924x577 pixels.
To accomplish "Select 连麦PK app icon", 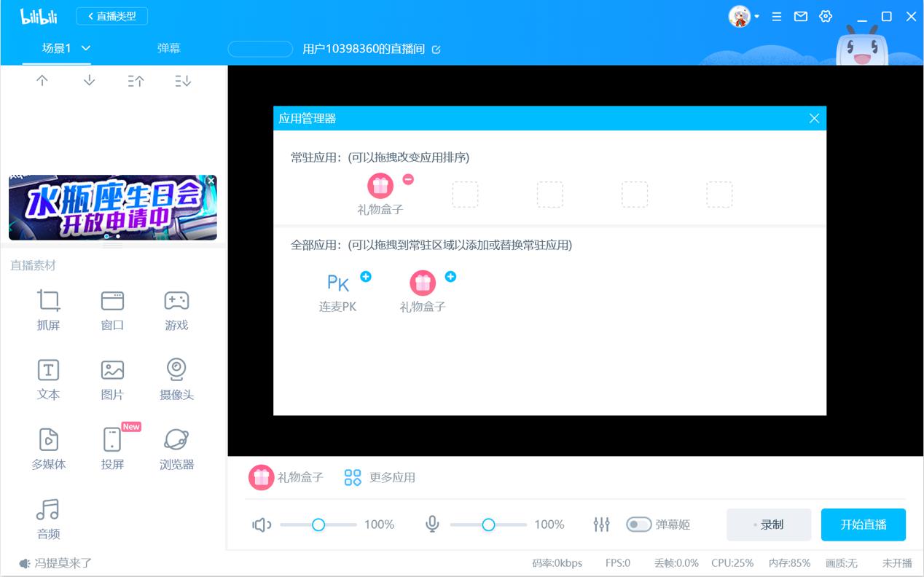I will pos(337,283).
